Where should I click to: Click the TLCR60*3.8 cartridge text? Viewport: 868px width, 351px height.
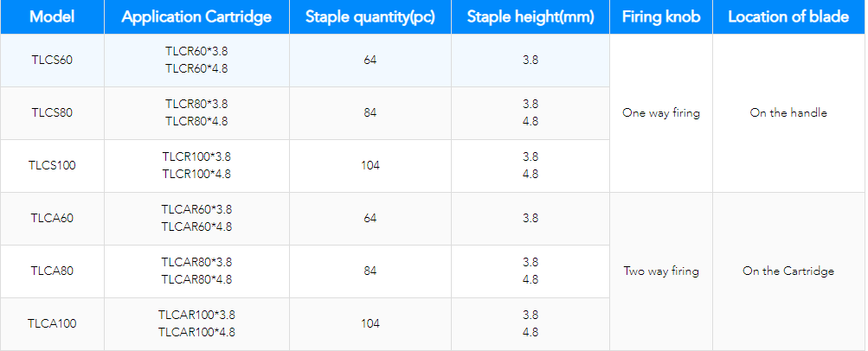[x=196, y=51]
